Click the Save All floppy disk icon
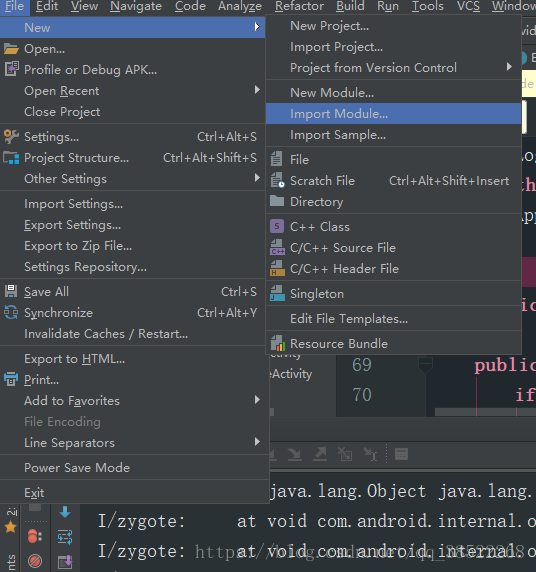Viewport: 536px width, 572px height. point(11,291)
